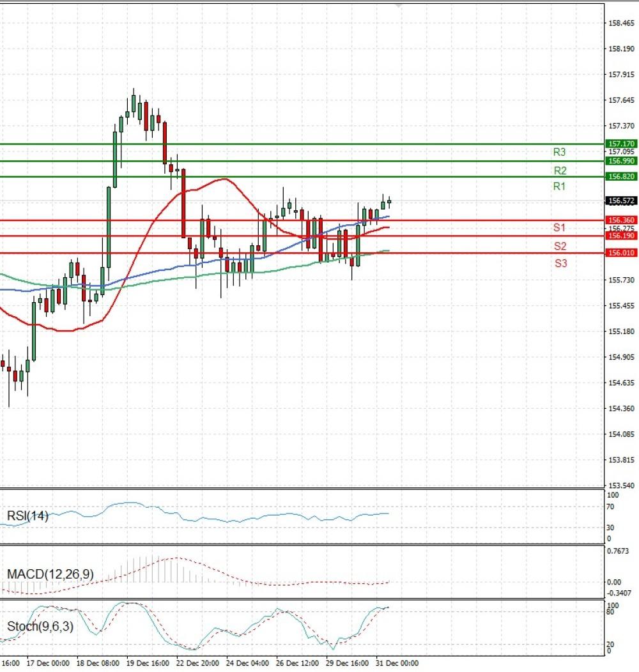Click the 156.010 S3 price tag
The width and height of the screenshot is (639, 672).
point(621,253)
